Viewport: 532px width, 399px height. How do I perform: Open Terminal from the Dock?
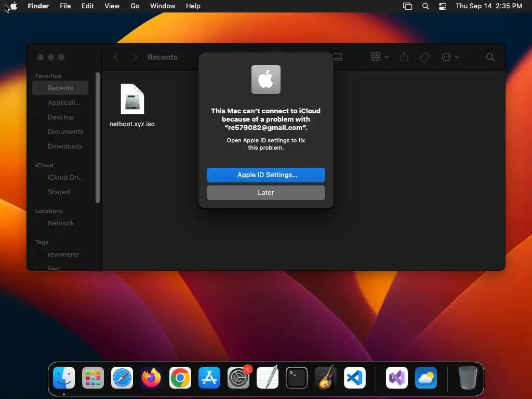(297, 378)
